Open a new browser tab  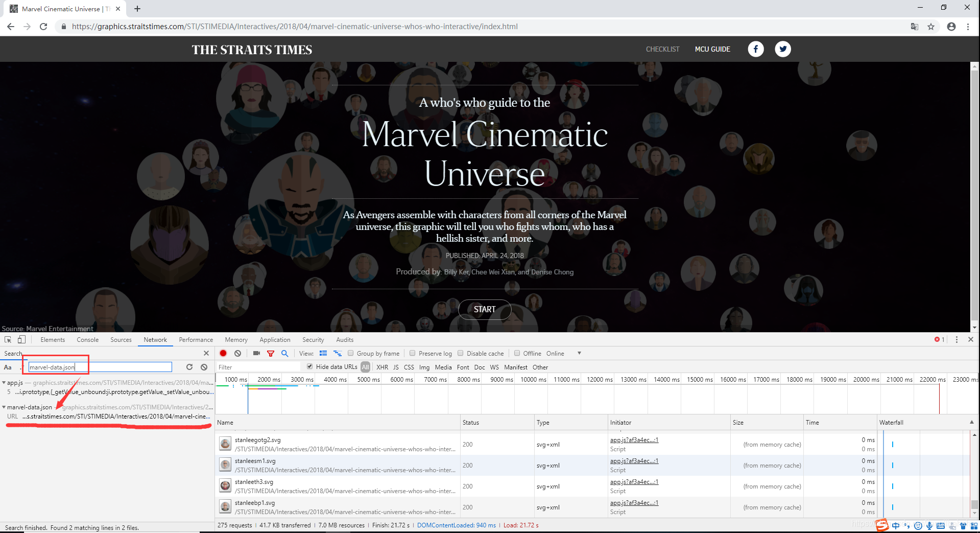pos(137,9)
